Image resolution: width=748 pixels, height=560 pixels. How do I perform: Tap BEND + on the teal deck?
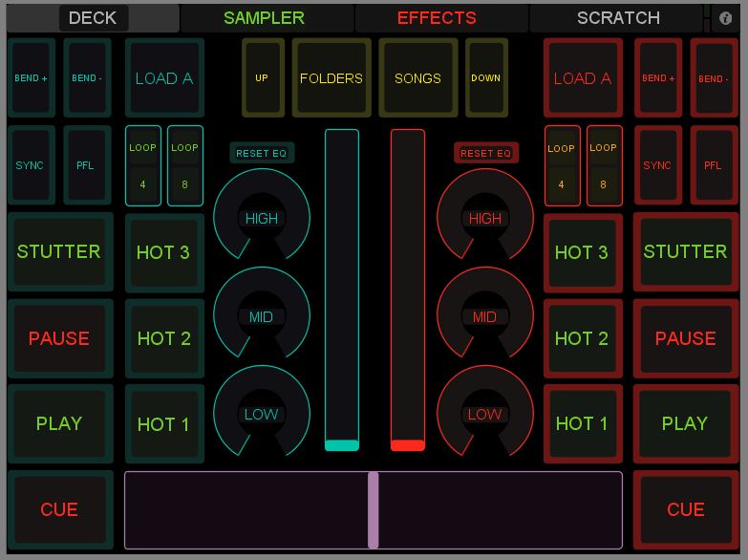(32, 77)
